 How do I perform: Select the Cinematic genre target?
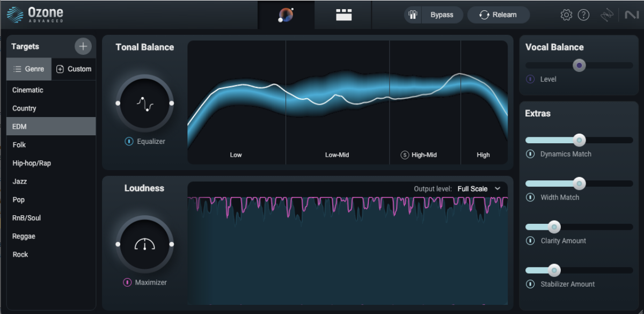click(51, 90)
